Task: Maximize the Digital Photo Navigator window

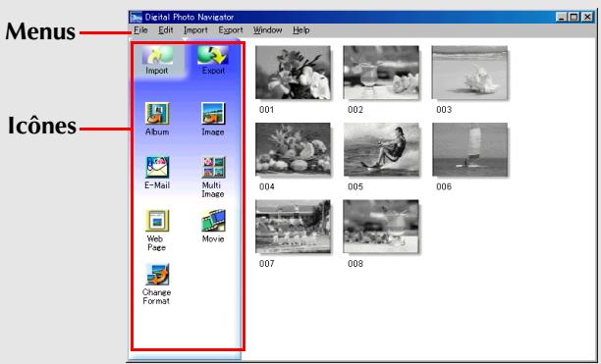Action: point(574,18)
